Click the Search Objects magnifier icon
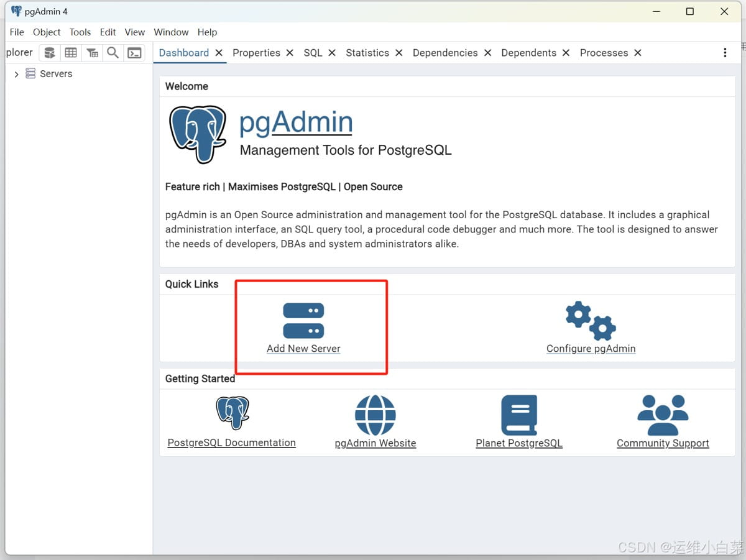This screenshot has width=746, height=560. point(113,53)
